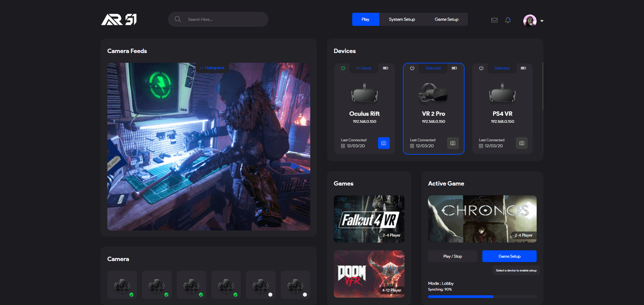The height and width of the screenshot is (305, 644).
Task: Click the 4-12 Player label on DOOM VFR
Action: (x=392, y=290)
